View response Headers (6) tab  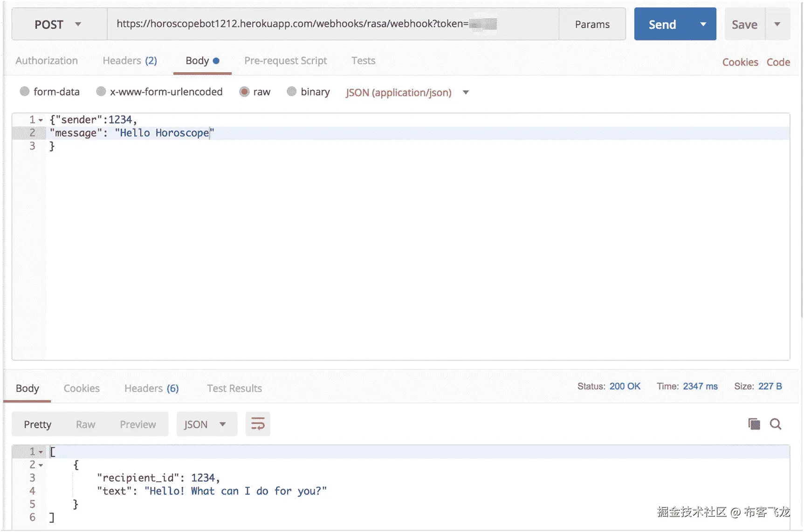point(151,388)
